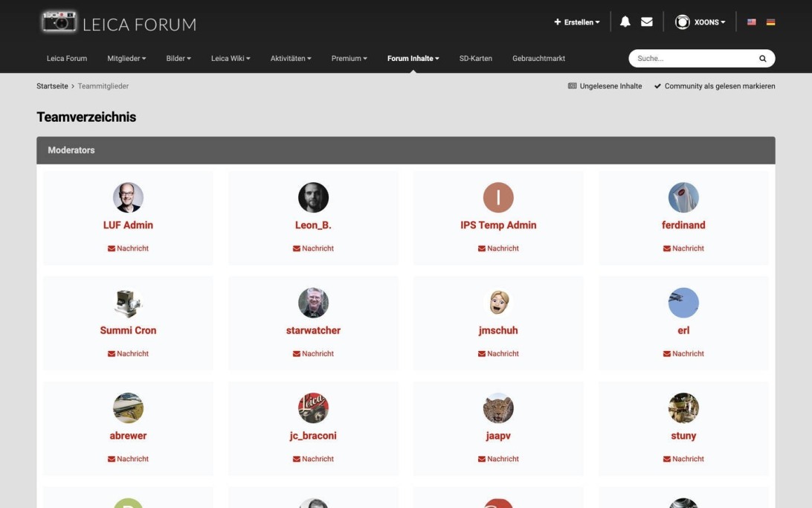812x508 pixels.
Task: Send Nachricht to starwatcher
Action: point(313,354)
